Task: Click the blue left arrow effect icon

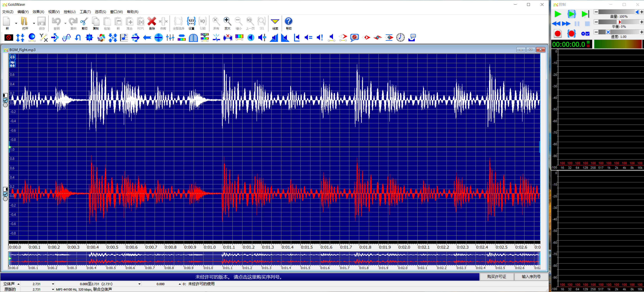Action: [147, 38]
